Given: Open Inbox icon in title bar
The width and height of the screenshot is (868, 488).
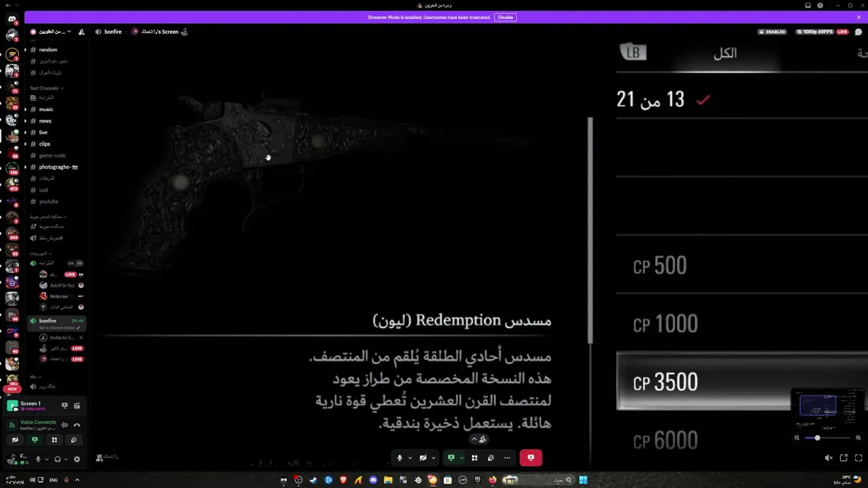Looking at the screenshot, I should (808, 5).
